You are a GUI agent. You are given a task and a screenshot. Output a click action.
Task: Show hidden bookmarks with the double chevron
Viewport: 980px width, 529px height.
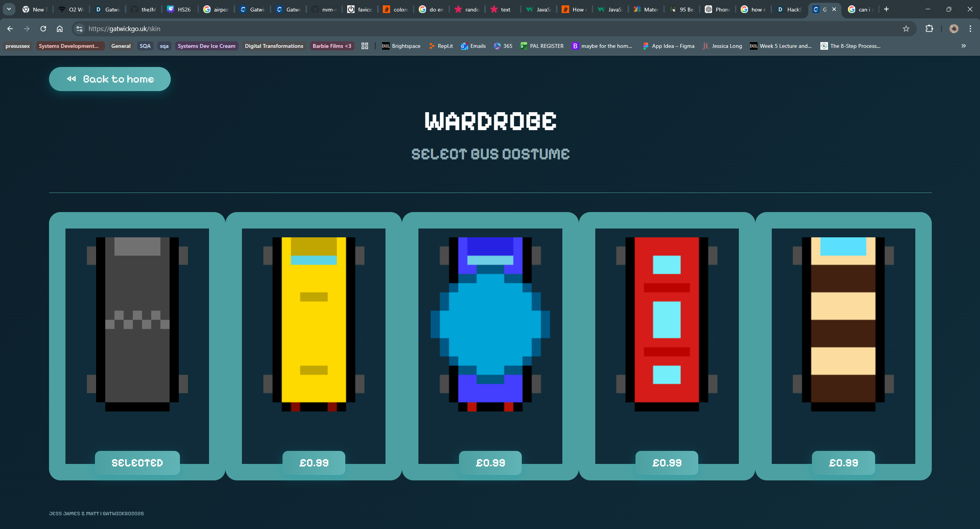coord(964,46)
